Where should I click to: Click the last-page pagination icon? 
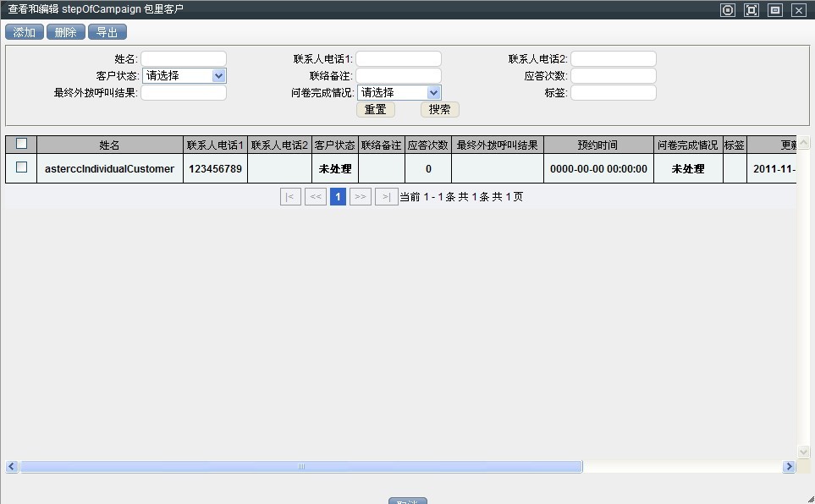pos(386,197)
